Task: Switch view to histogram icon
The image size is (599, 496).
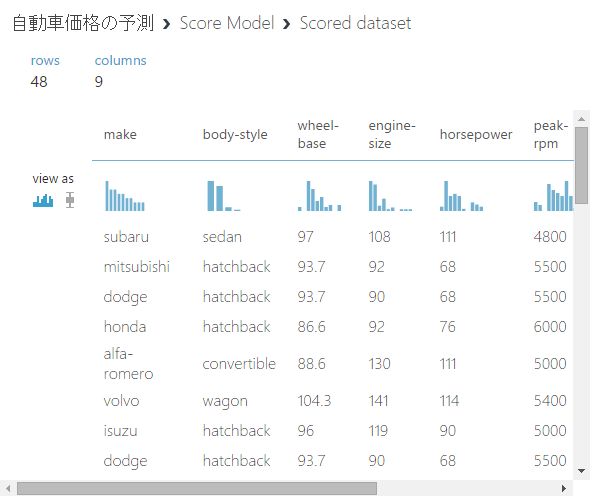Action: 43,200
